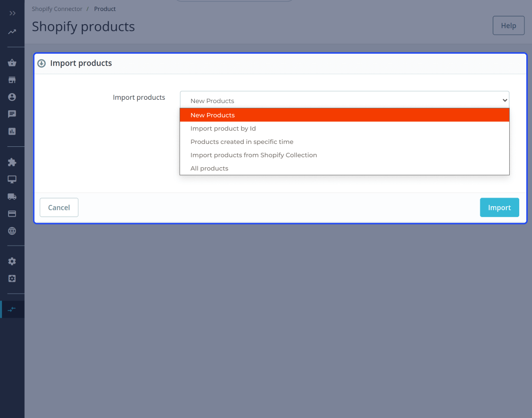
Task: Open Orders basket icon in sidebar
Action: [12, 63]
